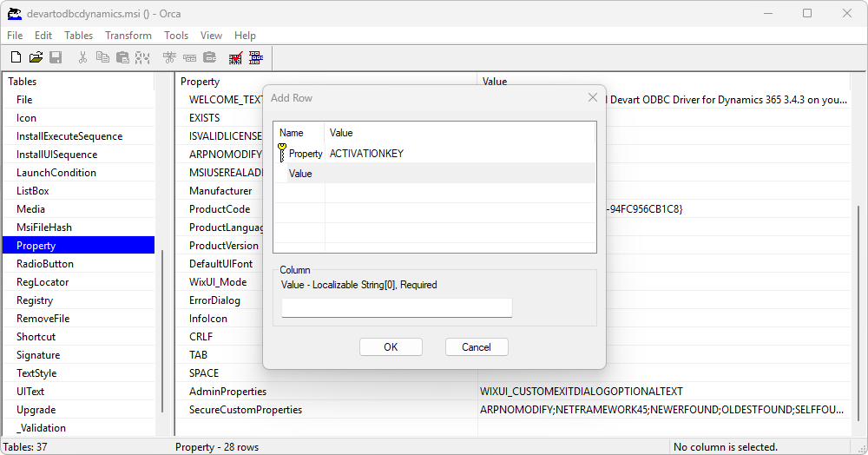
Task: Click the New file toolbar icon
Action: click(x=16, y=57)
